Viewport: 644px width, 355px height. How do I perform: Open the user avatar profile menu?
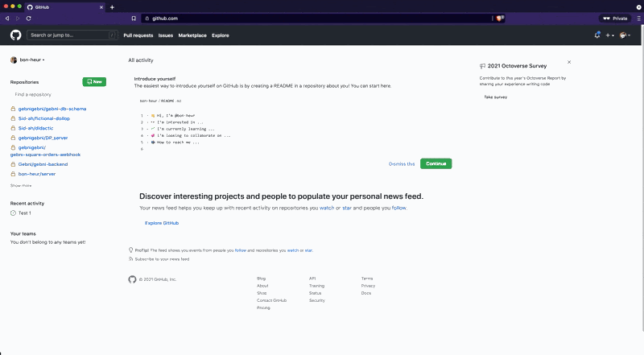pyautogui.click(x=625, y=35)
